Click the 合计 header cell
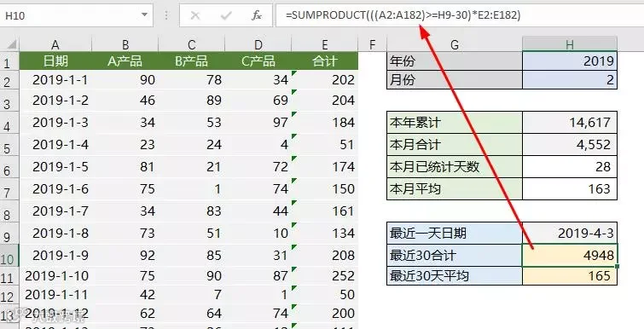 324,61
